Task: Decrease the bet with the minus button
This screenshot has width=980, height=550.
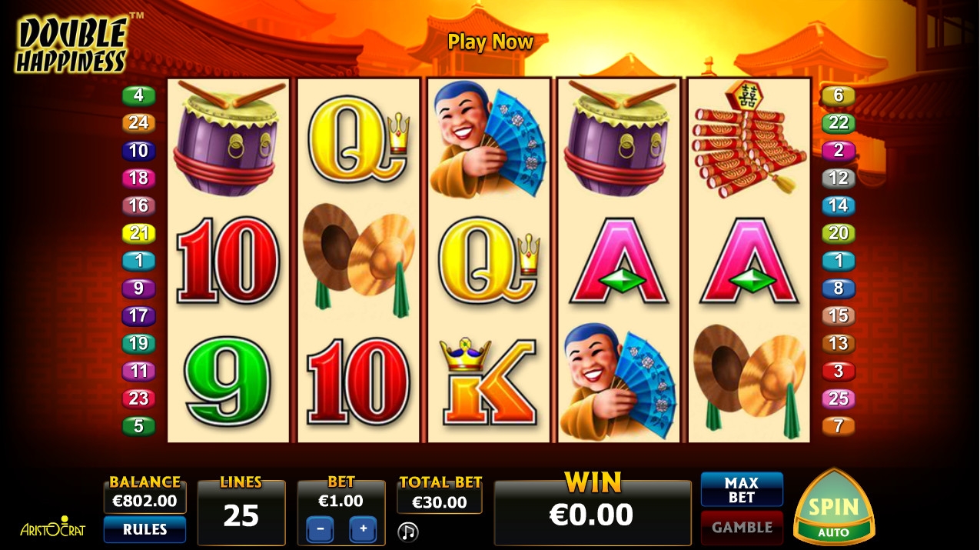Action: [x=321, y=529]
